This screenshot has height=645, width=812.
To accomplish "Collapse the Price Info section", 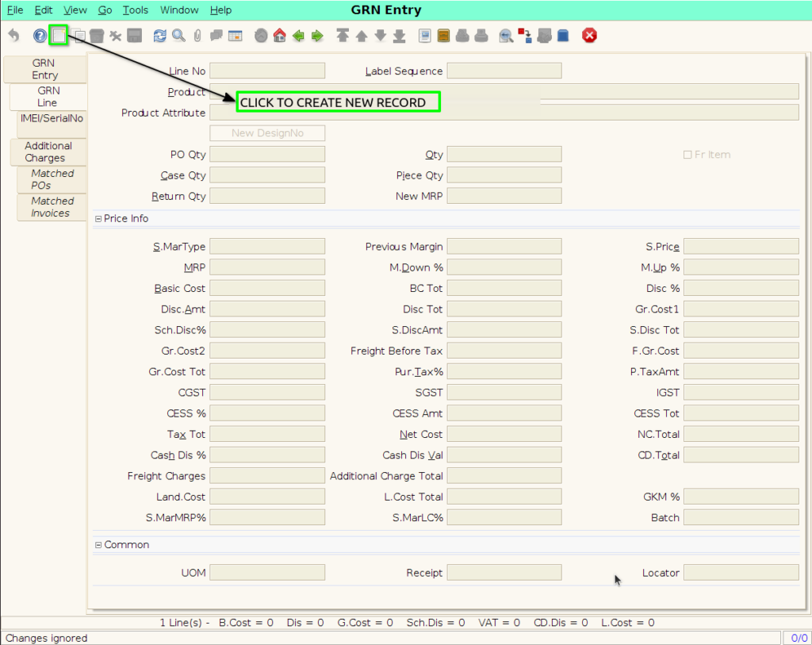I will point(98,219).
